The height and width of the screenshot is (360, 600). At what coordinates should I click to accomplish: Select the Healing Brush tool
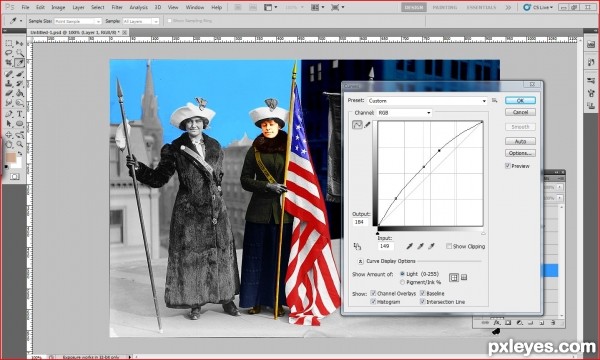click(9, 73)
